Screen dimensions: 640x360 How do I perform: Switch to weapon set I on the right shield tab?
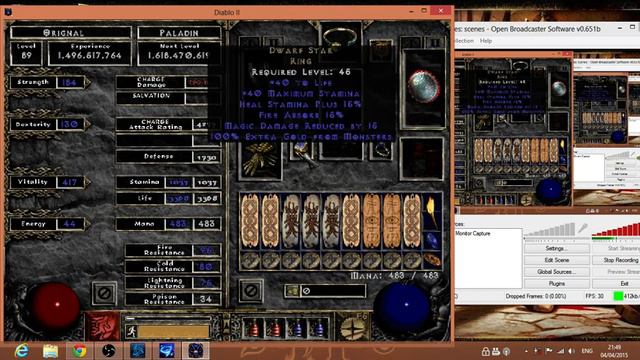(411, 42)
